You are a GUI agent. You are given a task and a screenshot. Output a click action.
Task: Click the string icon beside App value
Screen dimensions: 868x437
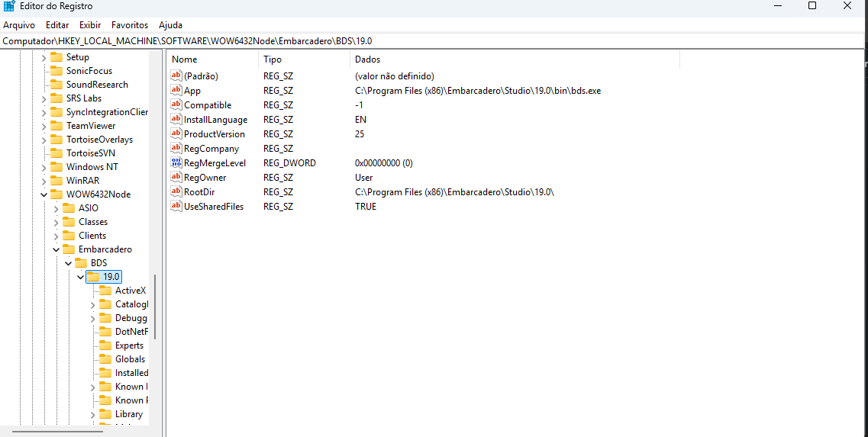[176, 90]
